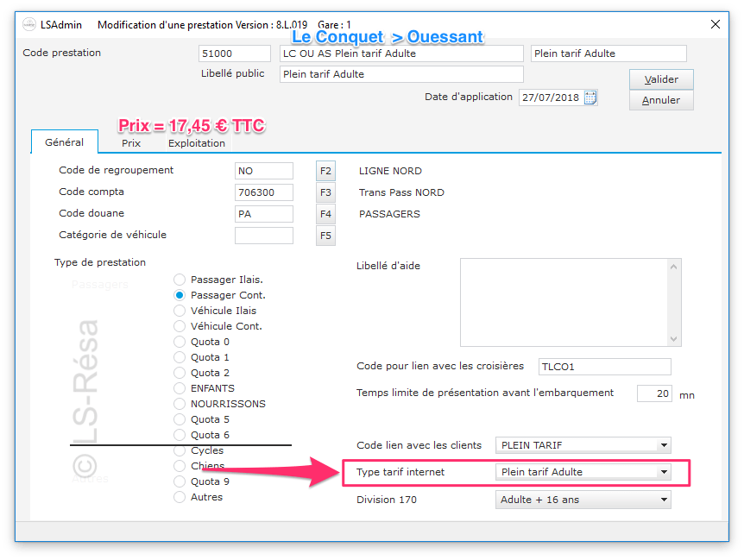Click the F2 lookup button
The image size is (744, 560).
pyautogui.click(x=325, y=171)
